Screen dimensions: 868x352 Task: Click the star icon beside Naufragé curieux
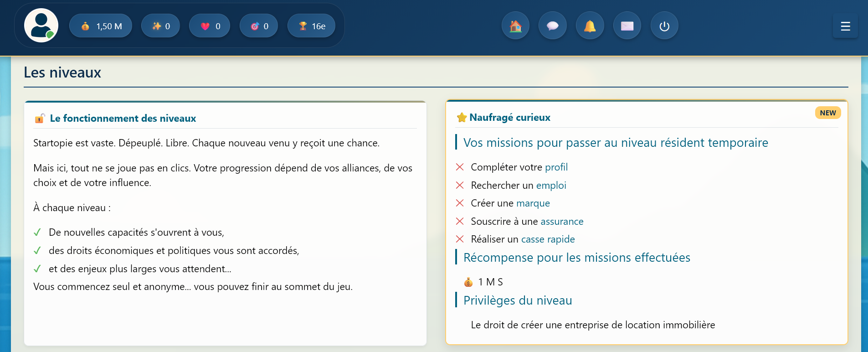(x=462, y=118)
